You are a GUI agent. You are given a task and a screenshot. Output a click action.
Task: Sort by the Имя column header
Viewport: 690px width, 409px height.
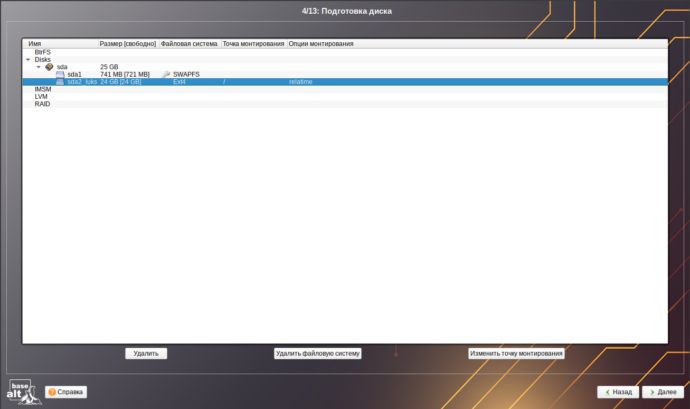tap(60, 44)
